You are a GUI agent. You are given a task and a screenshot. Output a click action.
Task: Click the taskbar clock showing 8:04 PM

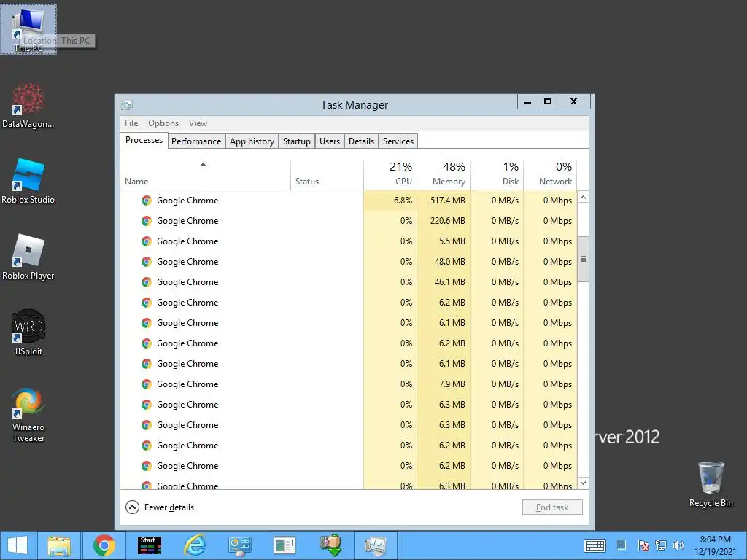coord(715,545)
